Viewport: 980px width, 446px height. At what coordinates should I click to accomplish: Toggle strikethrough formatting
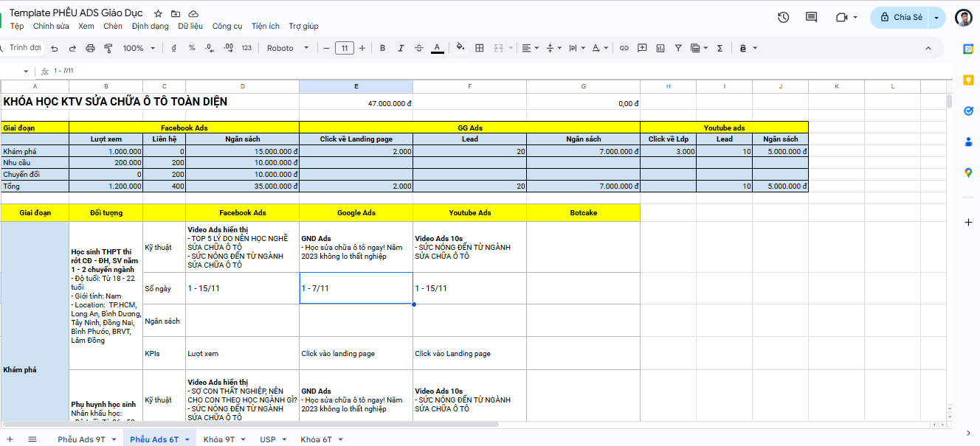pos(419,48)
